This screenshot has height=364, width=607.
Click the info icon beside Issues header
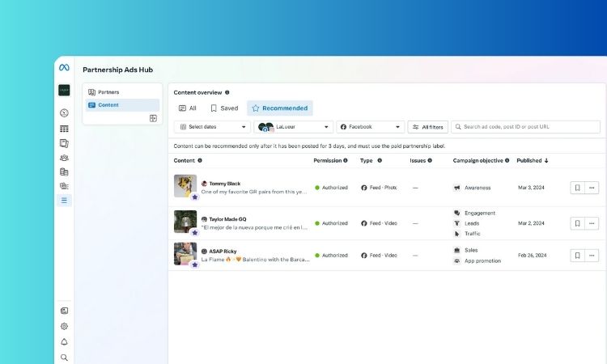[430, 160]
